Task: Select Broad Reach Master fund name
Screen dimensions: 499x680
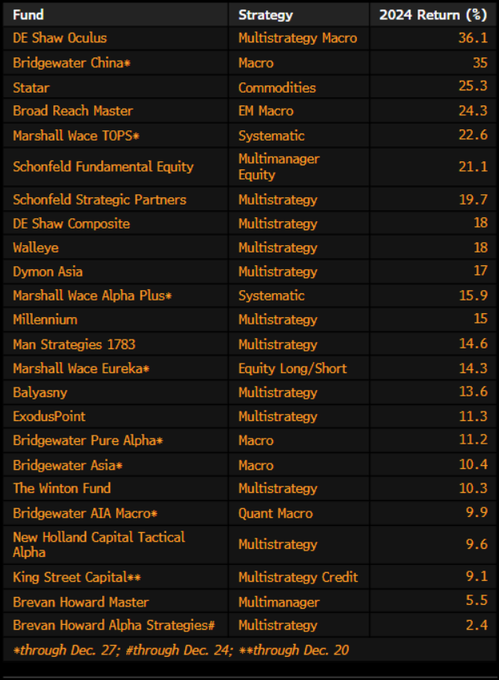Action: coord(72,111)
